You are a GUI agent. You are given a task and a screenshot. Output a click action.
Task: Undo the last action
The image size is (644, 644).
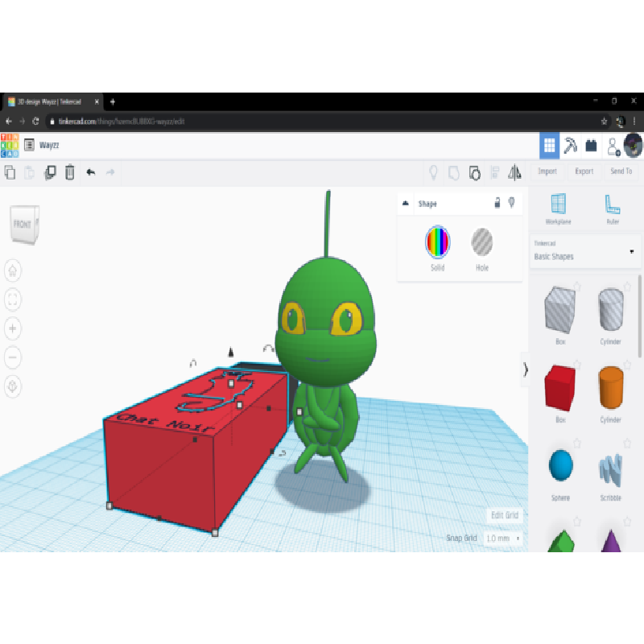[x=90, y=171]
